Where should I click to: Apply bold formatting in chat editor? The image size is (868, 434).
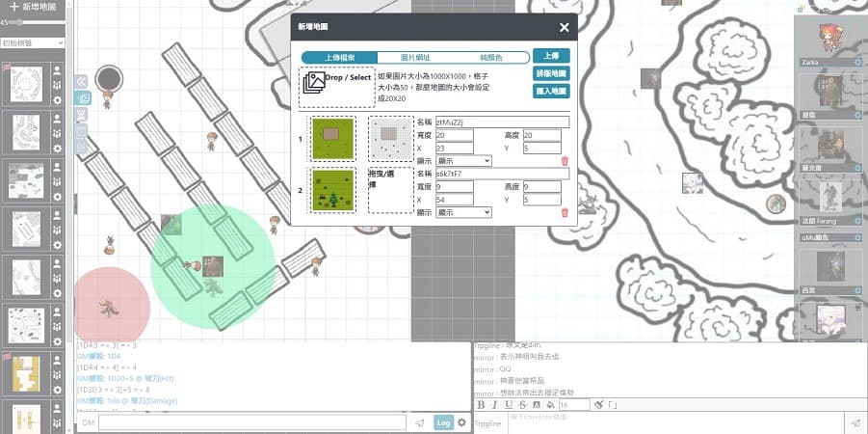tap(482, 404)
